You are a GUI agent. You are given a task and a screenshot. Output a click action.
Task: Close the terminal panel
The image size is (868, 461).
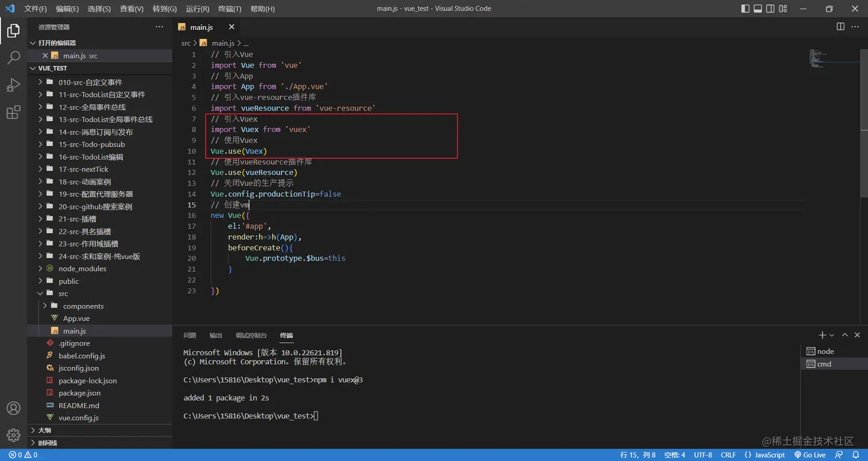pos(857,335)
